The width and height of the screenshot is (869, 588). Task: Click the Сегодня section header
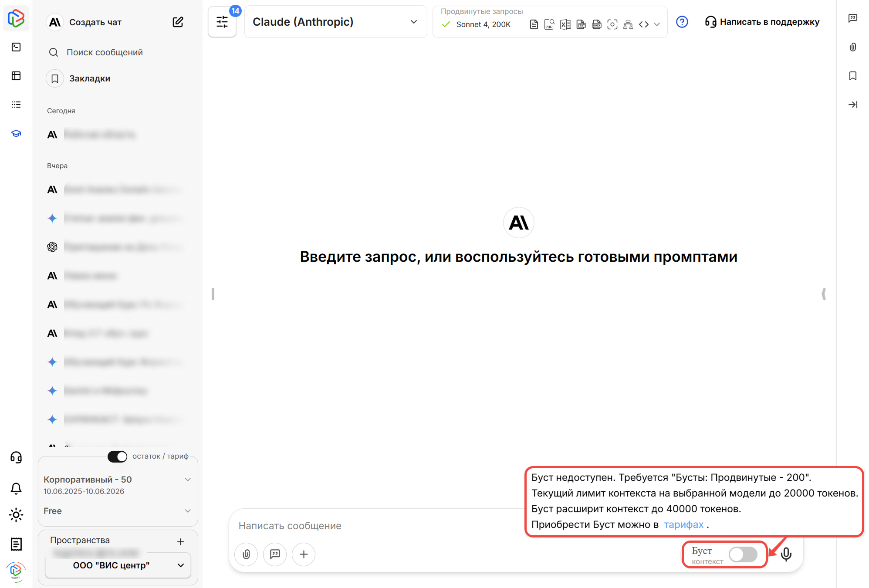61,111
